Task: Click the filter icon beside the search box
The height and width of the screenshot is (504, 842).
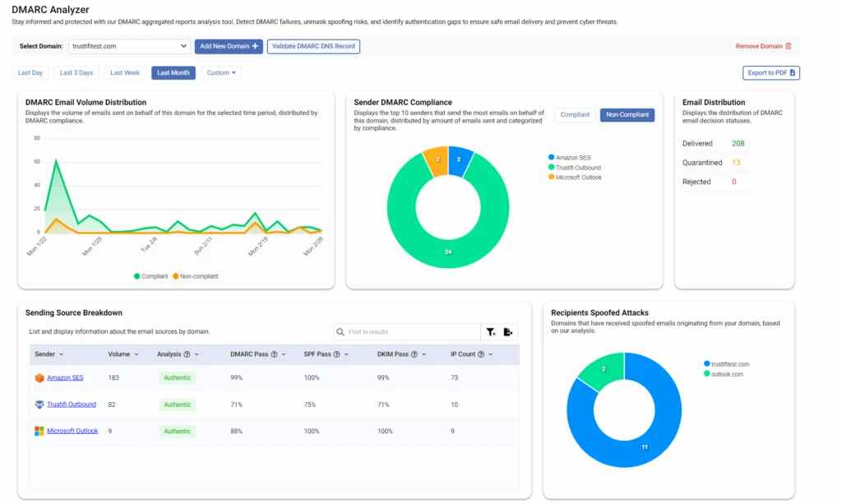Action: coord(490,332)
